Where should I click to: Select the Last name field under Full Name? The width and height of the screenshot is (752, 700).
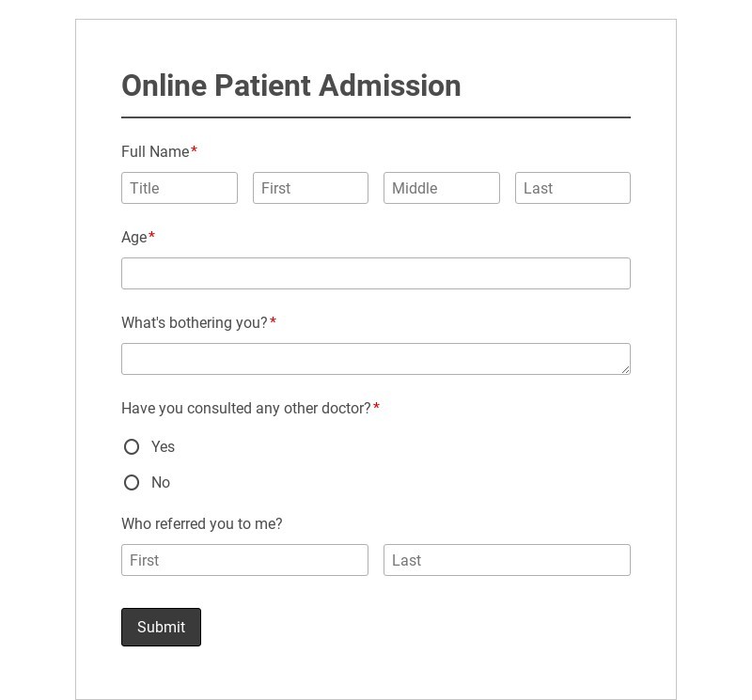(572, 188)
